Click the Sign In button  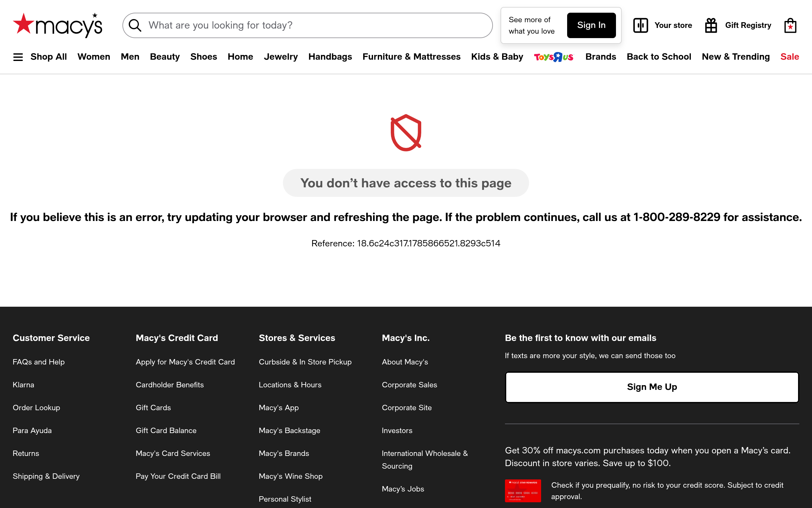591,25
